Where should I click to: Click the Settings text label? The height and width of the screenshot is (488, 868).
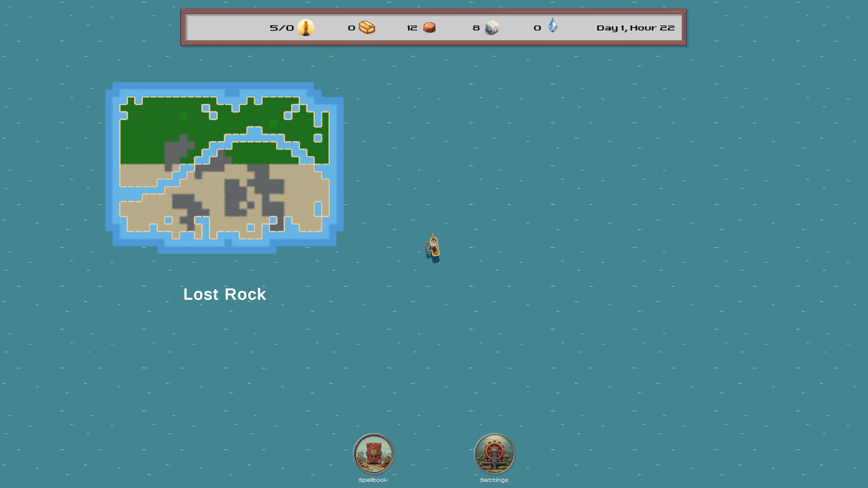[x=494, y=480]
